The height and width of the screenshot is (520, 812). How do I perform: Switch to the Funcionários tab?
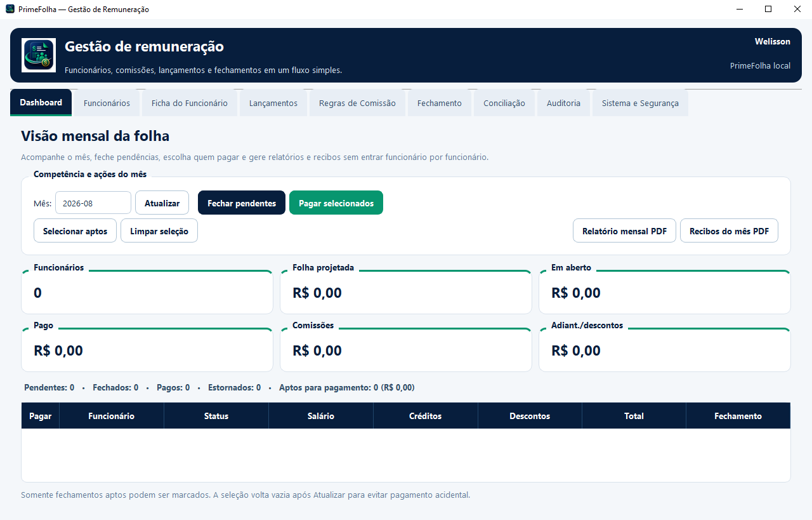coord(107,103)
